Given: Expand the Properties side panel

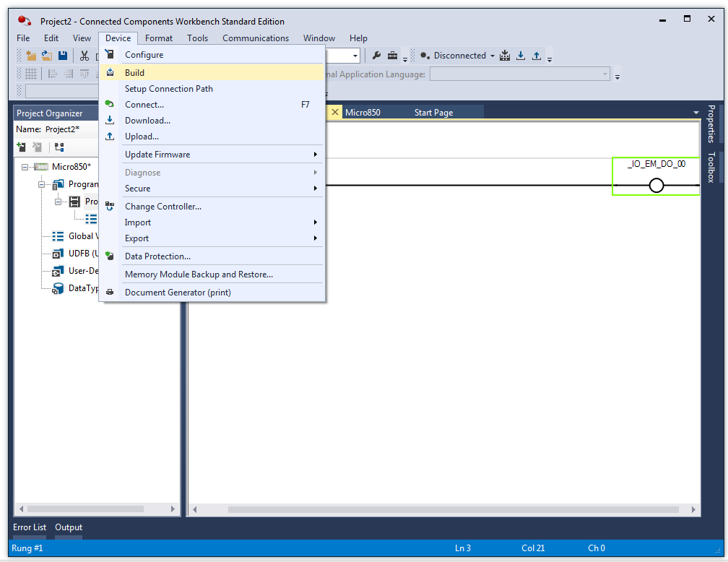Looking at the screenshot, I should [x=711, y=124].
